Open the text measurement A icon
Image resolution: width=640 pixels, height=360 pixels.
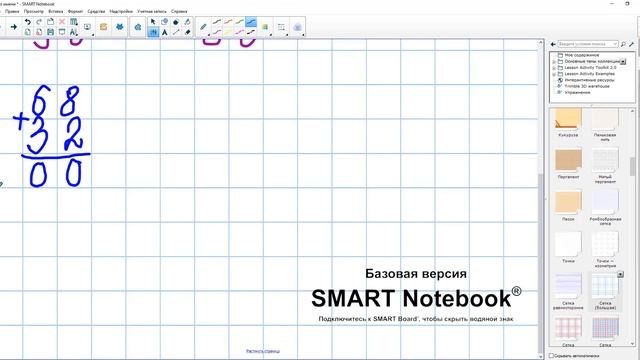pos(73,32)
